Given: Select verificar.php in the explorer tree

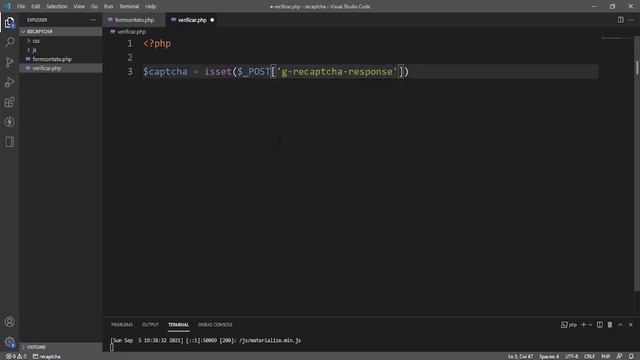Looking at the screenshot, I should pos(61,68).
